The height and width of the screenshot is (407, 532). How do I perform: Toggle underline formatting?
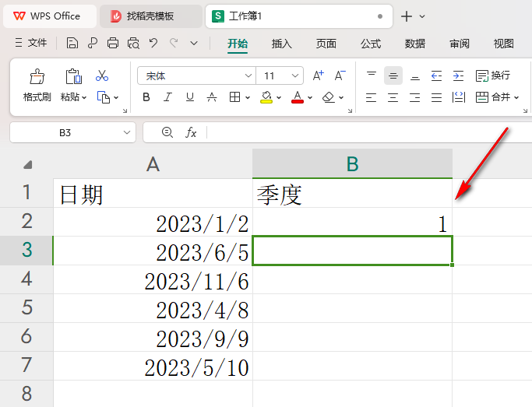point(190,97)
